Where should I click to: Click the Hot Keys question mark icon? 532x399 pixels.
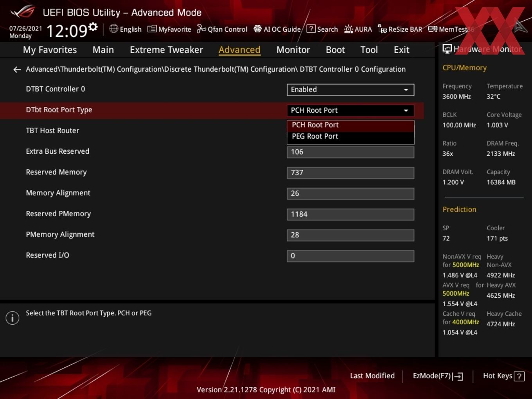(519, 376)
